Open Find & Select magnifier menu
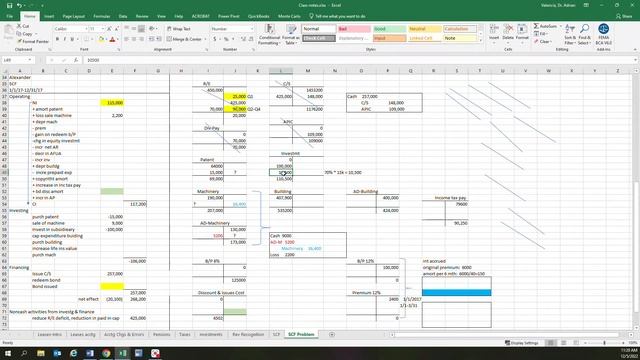The width and height of the screenshot is (640, 360). [x=584, y=34]
